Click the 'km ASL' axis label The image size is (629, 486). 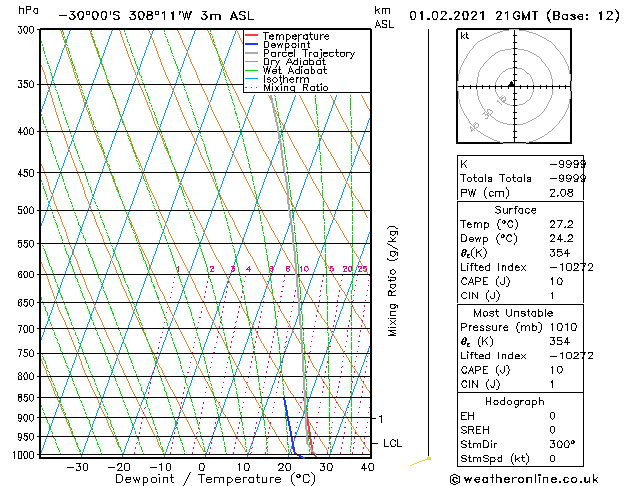pyautogui.click(x=384, y=17)
